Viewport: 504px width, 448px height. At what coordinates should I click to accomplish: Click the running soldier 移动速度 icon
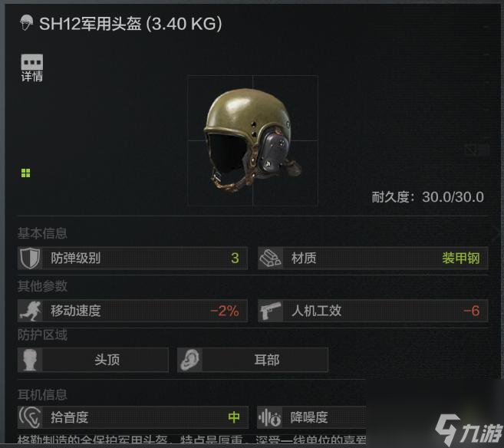coord(30,311)
